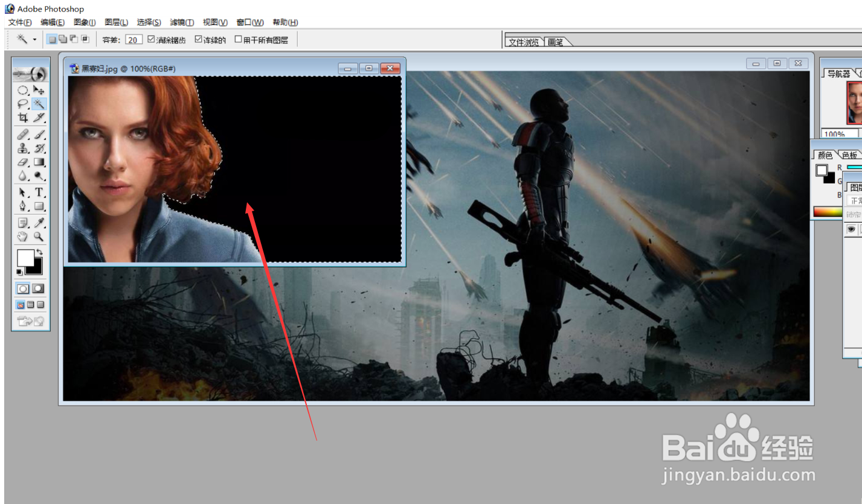Switch to the 颜色 tab
The width and height of the screenshot is (862, 504).
[825, 155]
